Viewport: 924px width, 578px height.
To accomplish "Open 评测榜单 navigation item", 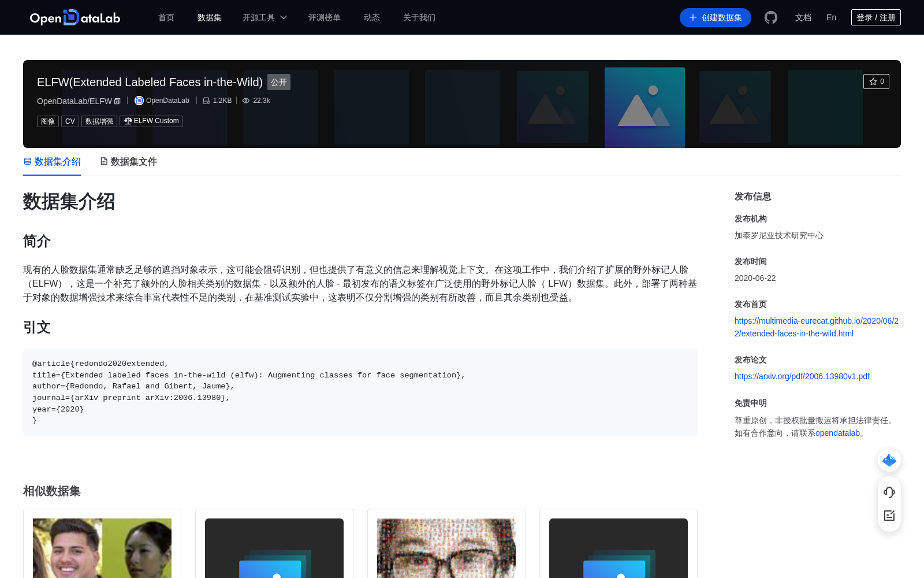I will coord(325,17).
